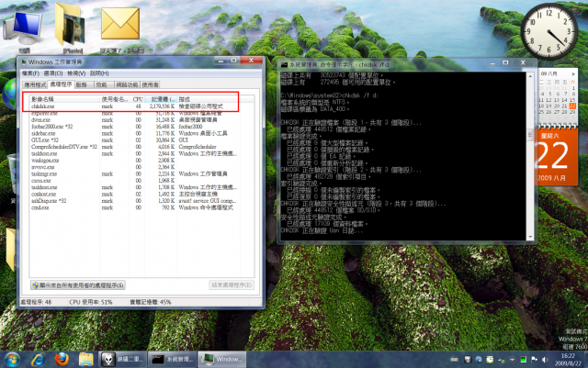The width and height of the screenshot is (588, 368).
Task: Open the 選項(O) menu in Task Manager
Action: (x=53, y=73)
